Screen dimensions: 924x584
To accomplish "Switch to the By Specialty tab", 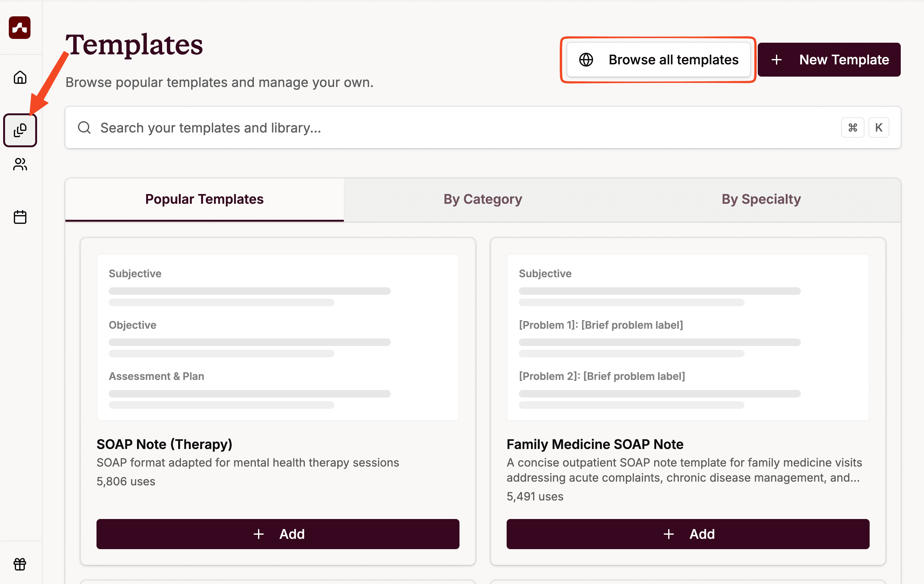I will [761, 199].
